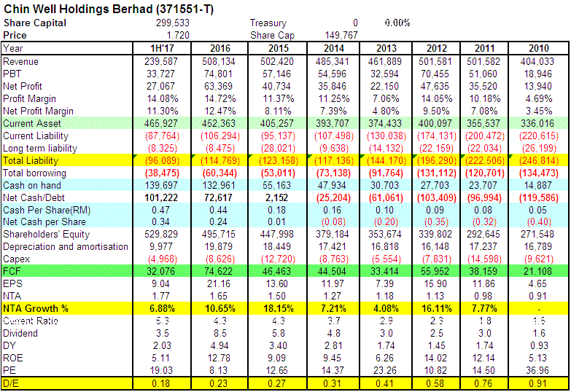Select the Price value 1.720

178,35
